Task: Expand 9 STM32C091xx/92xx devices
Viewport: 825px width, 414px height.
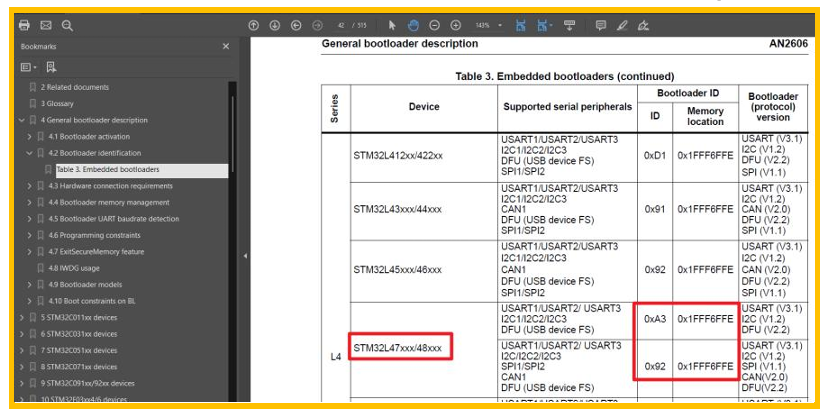Action: (22, 383)
